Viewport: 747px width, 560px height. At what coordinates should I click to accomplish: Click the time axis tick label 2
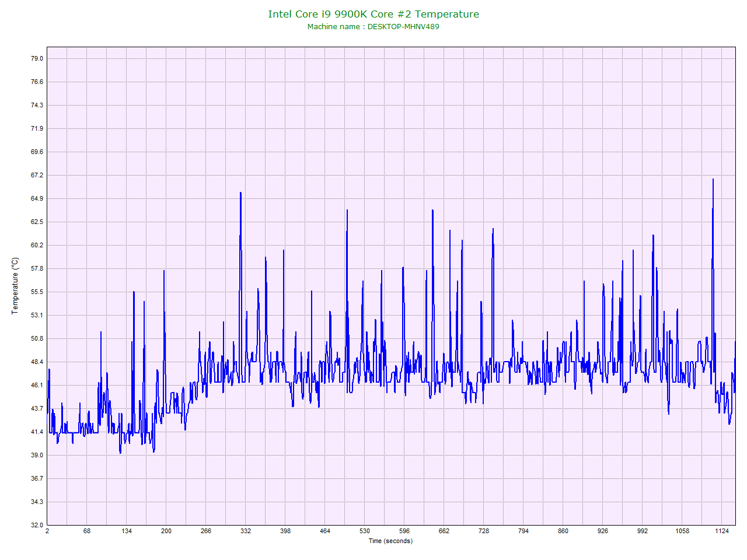coord(47,531)
